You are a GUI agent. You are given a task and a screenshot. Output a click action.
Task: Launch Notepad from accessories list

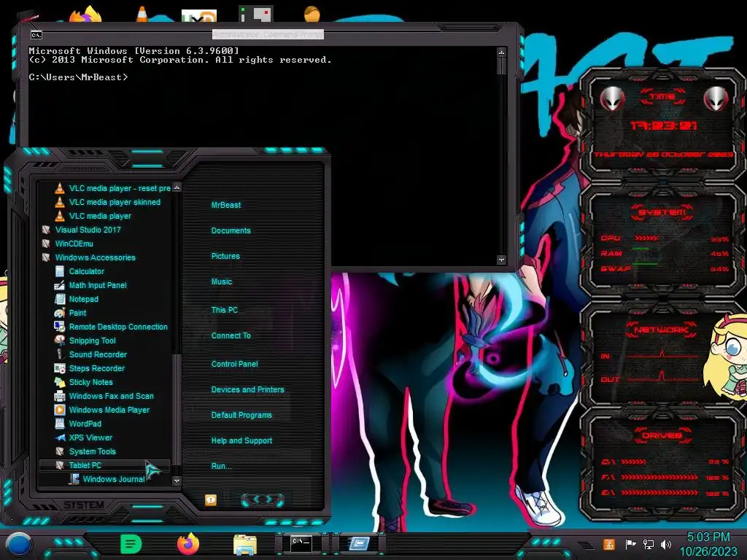click(x=77, y=298)
